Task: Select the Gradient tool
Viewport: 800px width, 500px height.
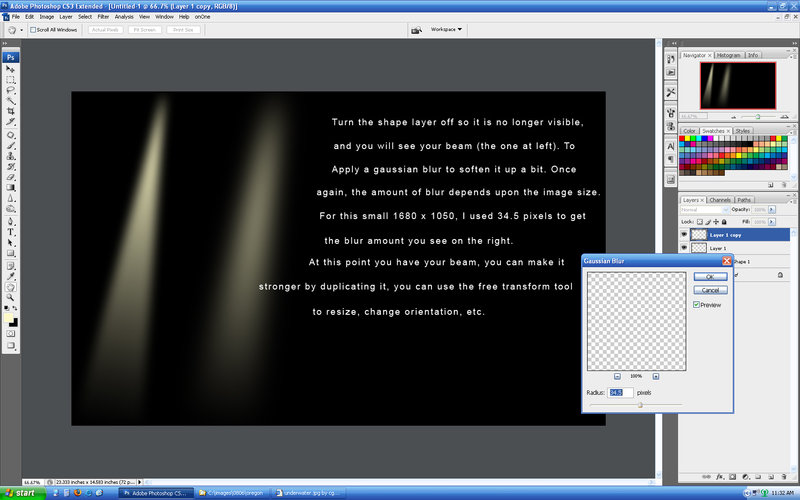Action: click(11, 187)
